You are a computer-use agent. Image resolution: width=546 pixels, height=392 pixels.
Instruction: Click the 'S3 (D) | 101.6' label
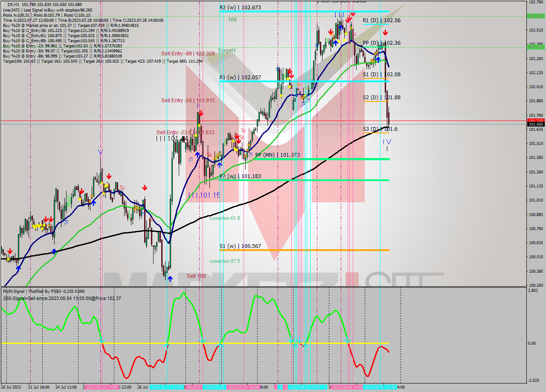pyautogui.click(x=380, y=129)
